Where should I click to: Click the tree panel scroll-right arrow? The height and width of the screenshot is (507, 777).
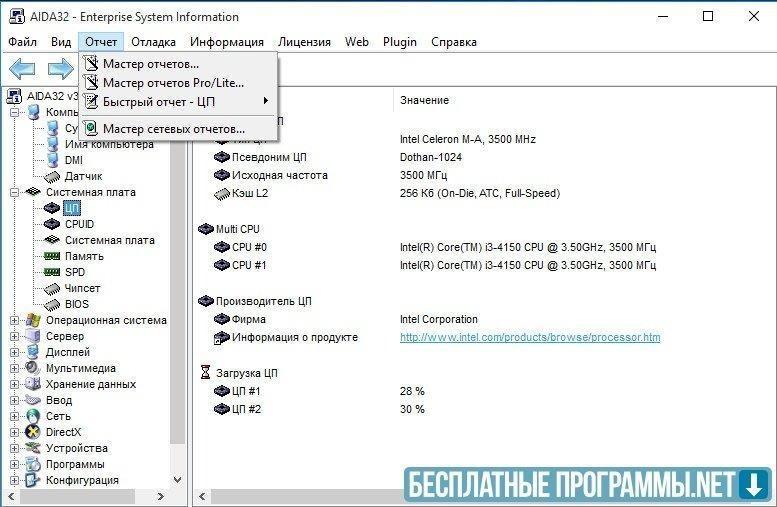coord(160,496)
